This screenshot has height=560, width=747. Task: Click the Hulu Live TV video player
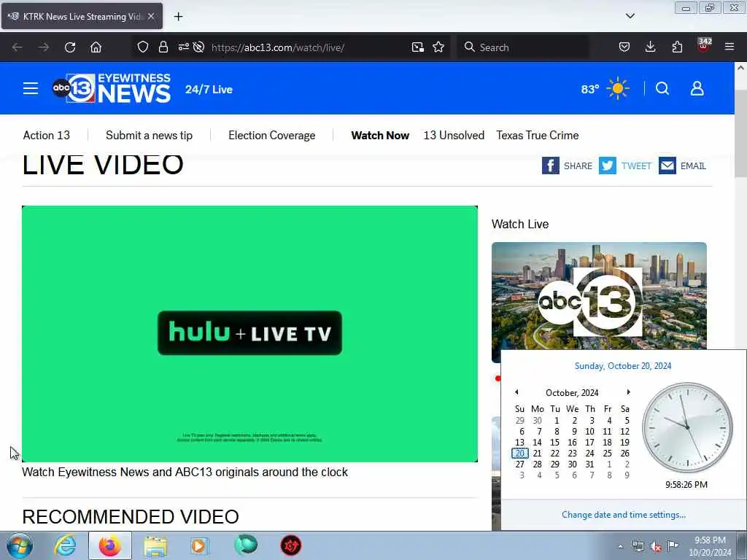249,334
